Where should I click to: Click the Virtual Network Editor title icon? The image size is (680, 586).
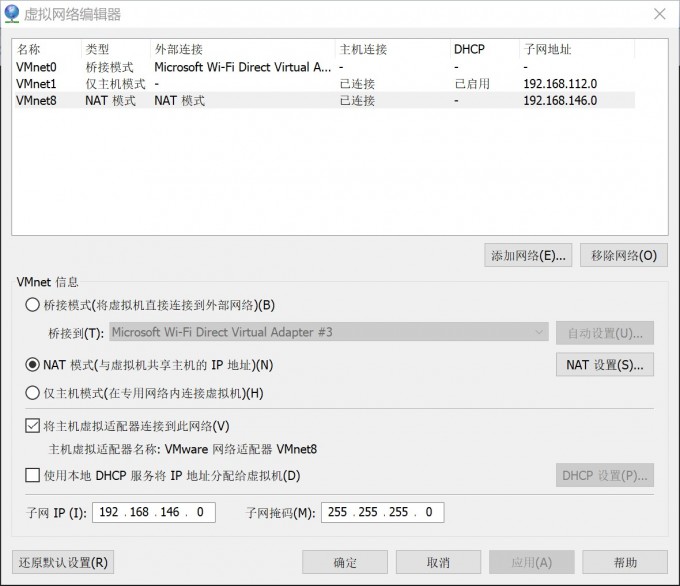point(13,14)
